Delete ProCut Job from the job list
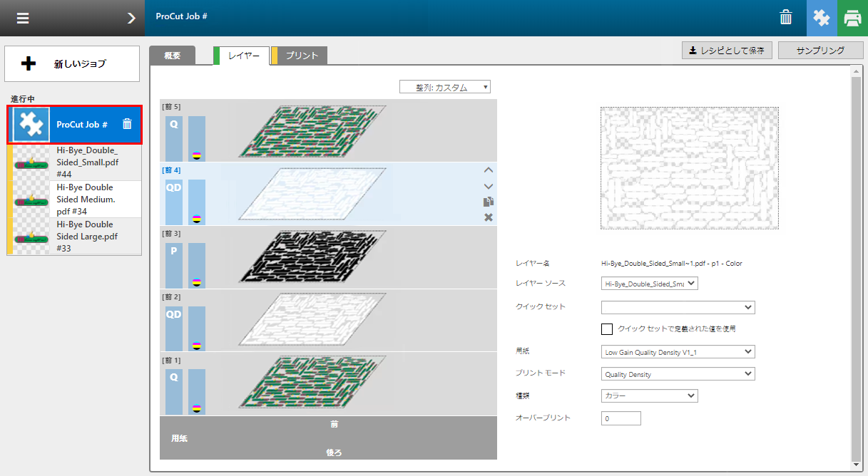Image resolution: width=868 pixels, height=476 pixels. tap(127, 124)
